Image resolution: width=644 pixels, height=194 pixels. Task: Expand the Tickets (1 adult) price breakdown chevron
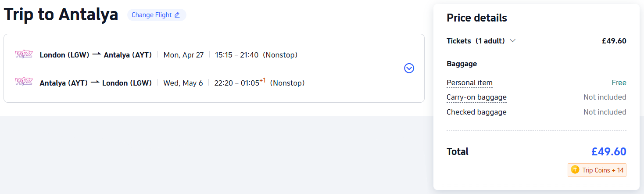[512, 41]
